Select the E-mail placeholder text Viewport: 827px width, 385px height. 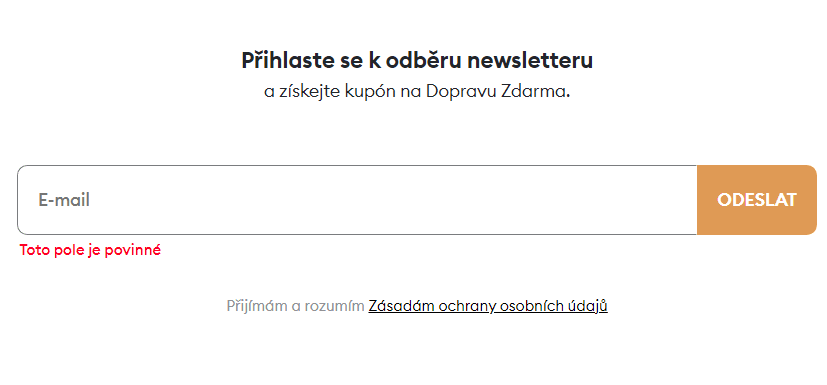(64, 200)
